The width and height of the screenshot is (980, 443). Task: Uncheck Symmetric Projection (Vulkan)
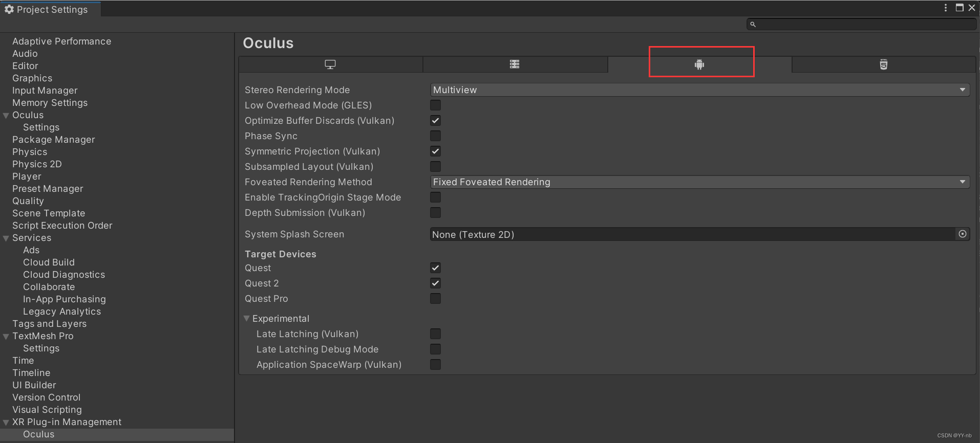(x=435, y=151)
